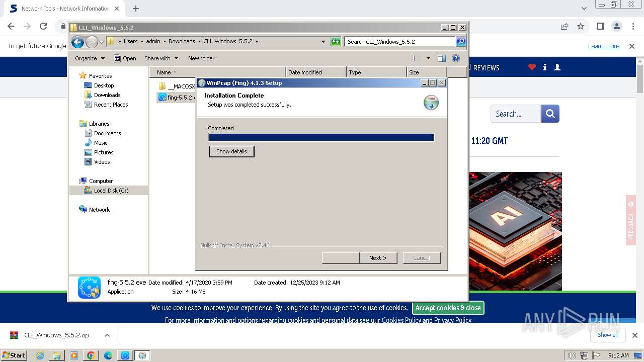The width and height of the screenshot is (644, 362).
Task: Open Favorites in navigation pane
Action: [100, 76]
